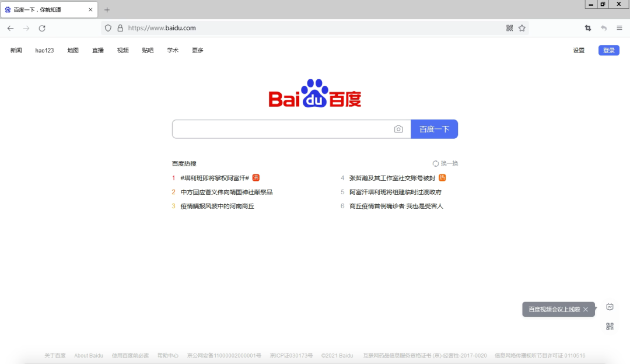Bookmark this page with the star icon
The height and width of the screenshot is (364, 630).
(522, 28)
